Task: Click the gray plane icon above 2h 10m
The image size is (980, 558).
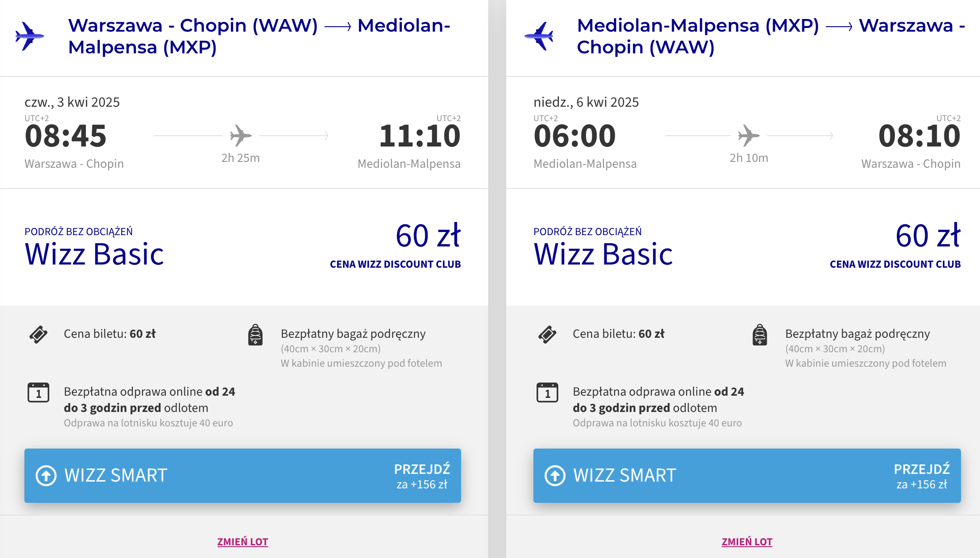Action: click(749, 135)
